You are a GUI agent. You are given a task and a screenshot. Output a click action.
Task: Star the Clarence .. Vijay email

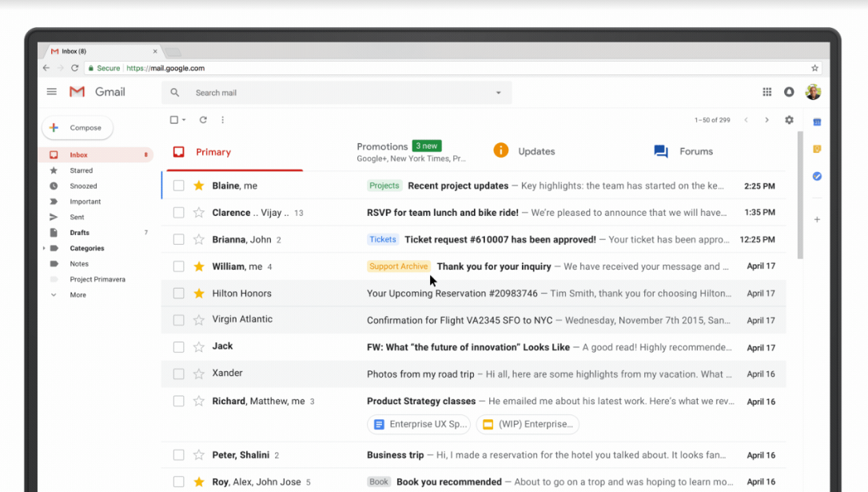[199, 213]
